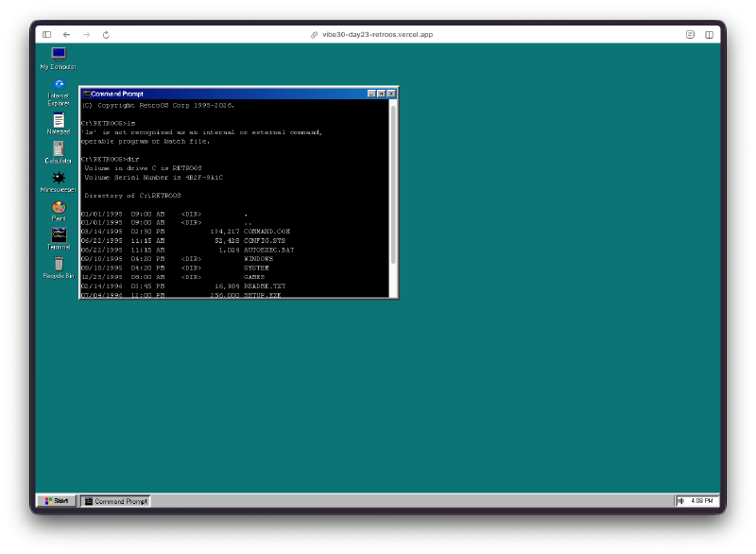Viewport: 756px width, 554px height.
Task: Maximize the Command Prompt window
Action: [380, 94]
